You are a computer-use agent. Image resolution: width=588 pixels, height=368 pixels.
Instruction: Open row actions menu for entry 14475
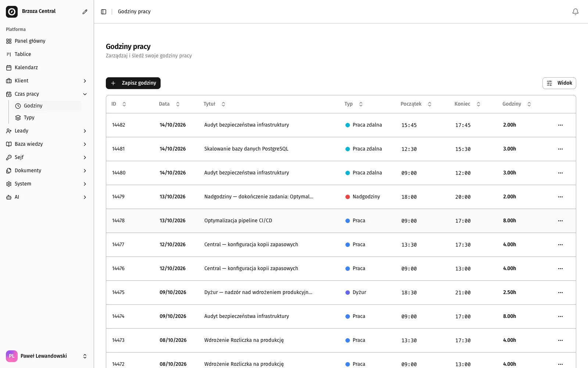[560, 293]
